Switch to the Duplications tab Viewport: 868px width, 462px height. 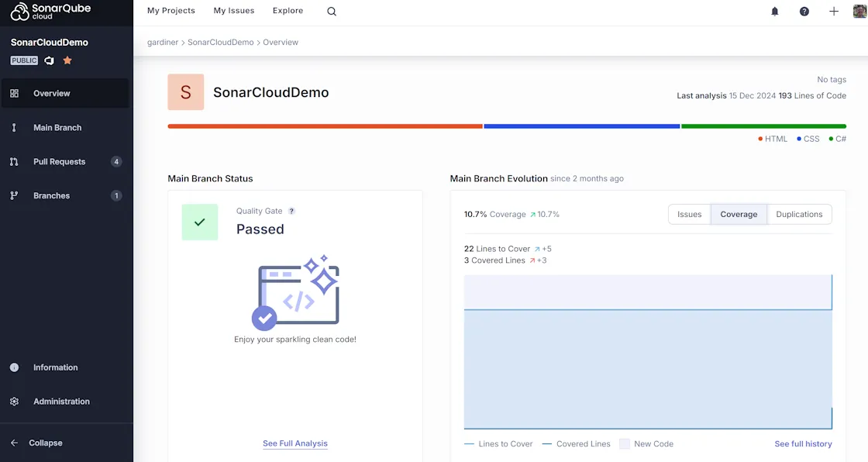(799, 214)
